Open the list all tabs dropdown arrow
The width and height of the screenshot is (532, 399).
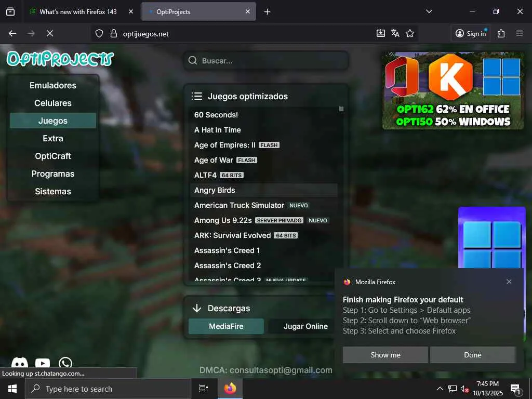pos(429,11)
